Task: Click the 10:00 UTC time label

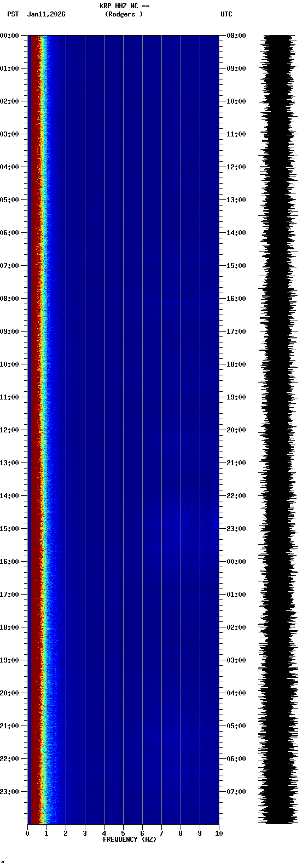Action: click(x=236, y=101)
